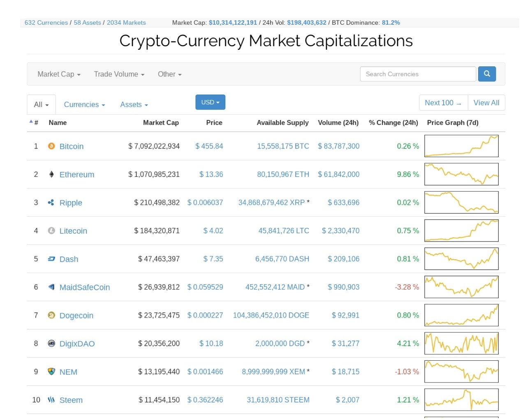Click the Price Graph (7d) header

pos(453,123)
